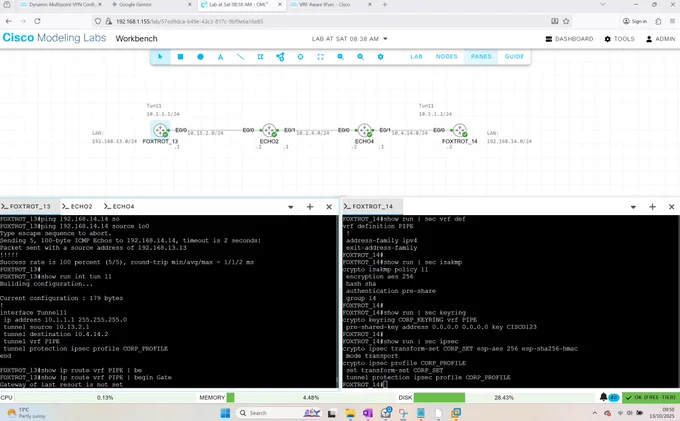Expand the left console pane dropdown
The width and height of the screenshot is (680, 421).
291,207
